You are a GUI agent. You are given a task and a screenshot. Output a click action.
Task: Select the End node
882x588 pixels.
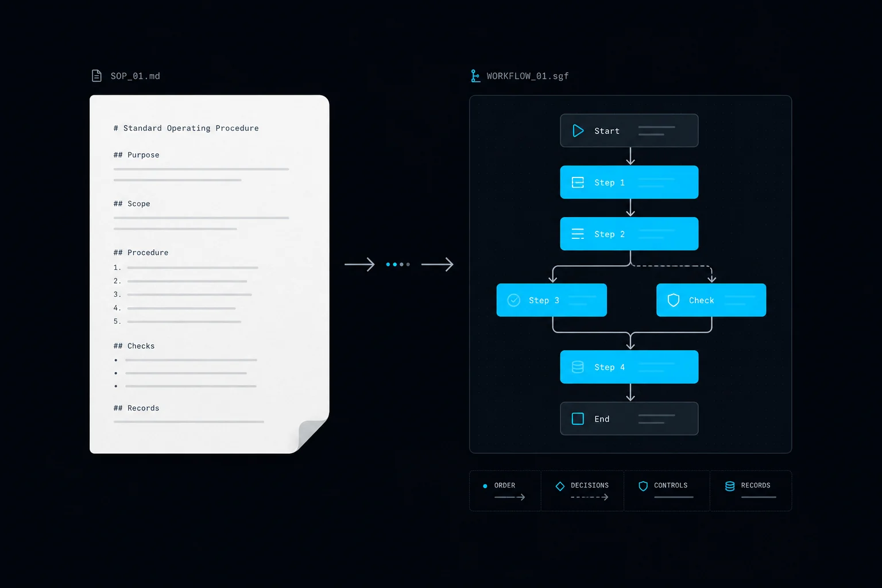629,419
